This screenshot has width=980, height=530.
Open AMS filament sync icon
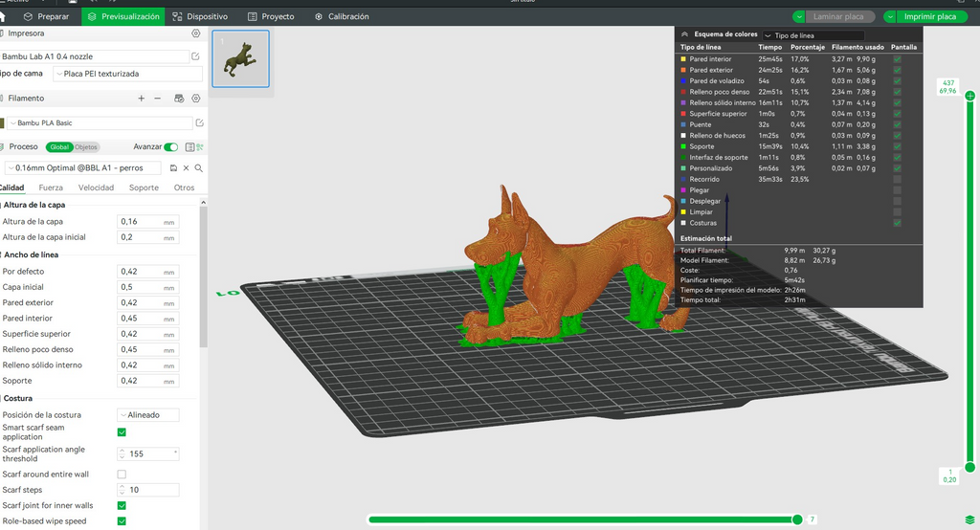[x=179, y=99]
